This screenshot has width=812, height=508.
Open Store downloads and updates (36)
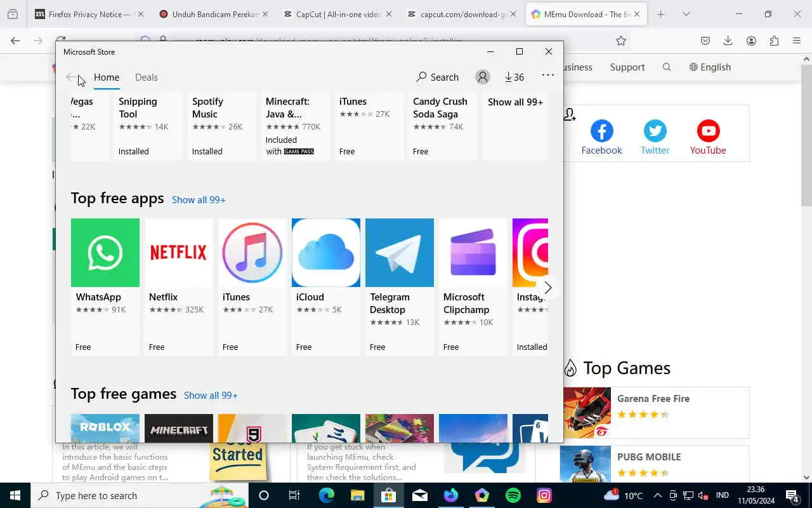[x=514, y=77]
